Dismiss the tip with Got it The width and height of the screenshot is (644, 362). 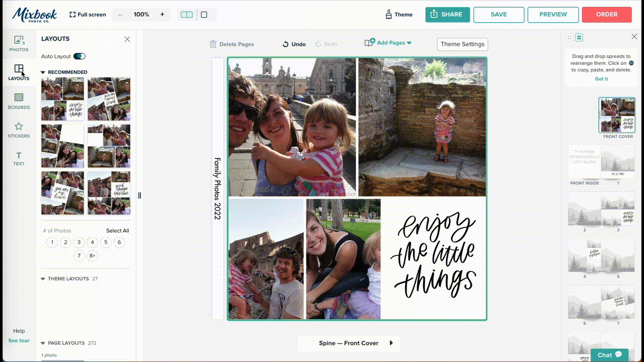[601, 78]
